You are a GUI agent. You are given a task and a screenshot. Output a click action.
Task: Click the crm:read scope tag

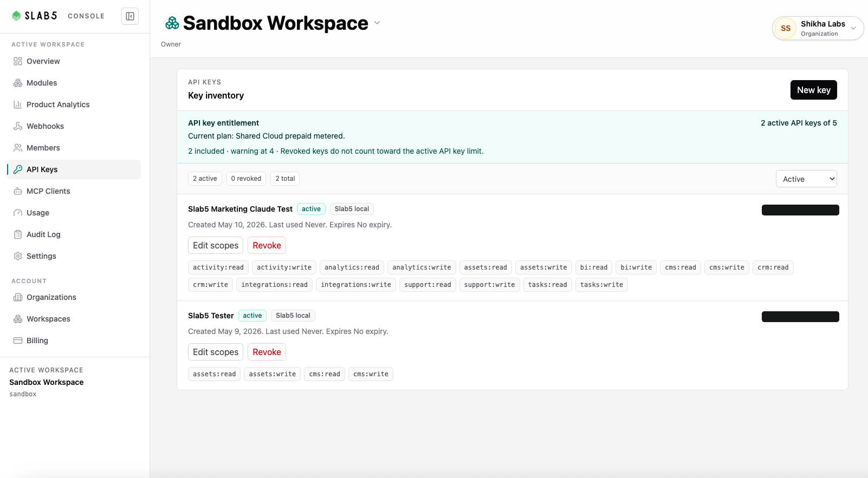(773, 267)
